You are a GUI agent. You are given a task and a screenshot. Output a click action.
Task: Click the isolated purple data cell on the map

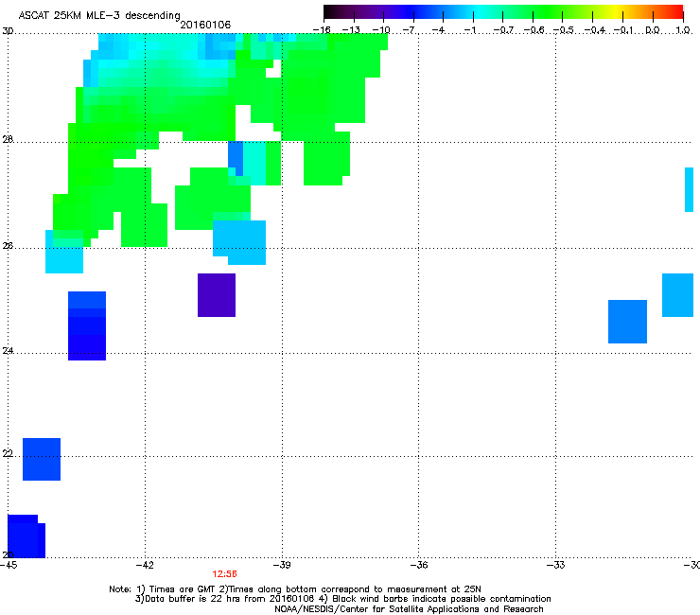(x=217, y=295)
